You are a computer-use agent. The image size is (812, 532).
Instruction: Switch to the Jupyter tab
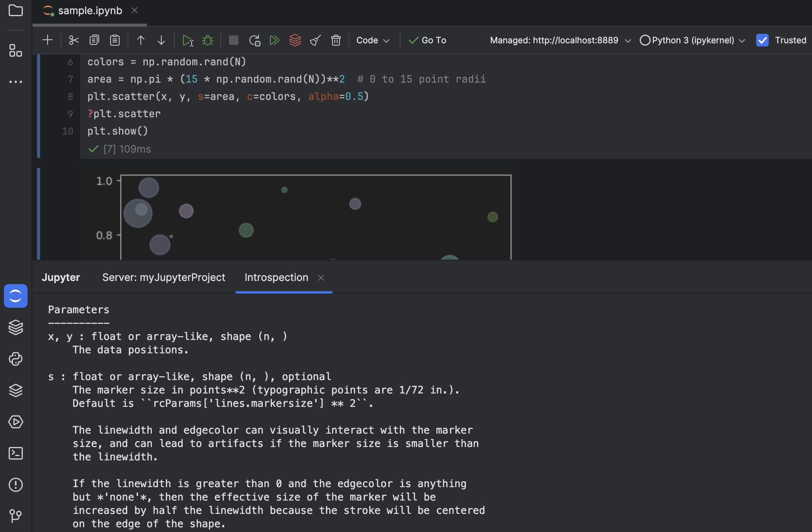[61, 277]
